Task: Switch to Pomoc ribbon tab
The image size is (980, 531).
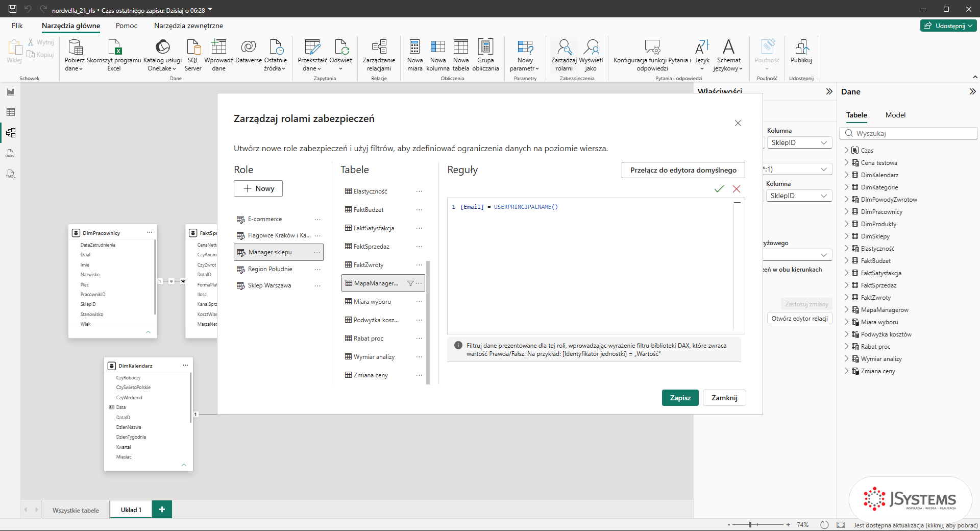Action: (127, 26)
